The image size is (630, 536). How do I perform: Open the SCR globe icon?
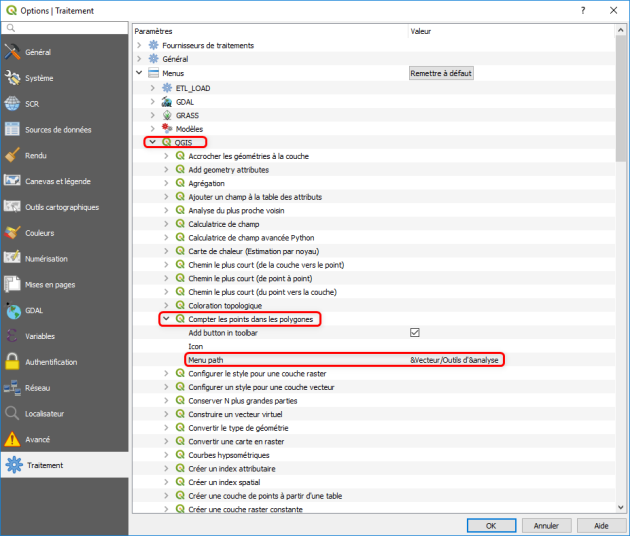coord(12,104)
